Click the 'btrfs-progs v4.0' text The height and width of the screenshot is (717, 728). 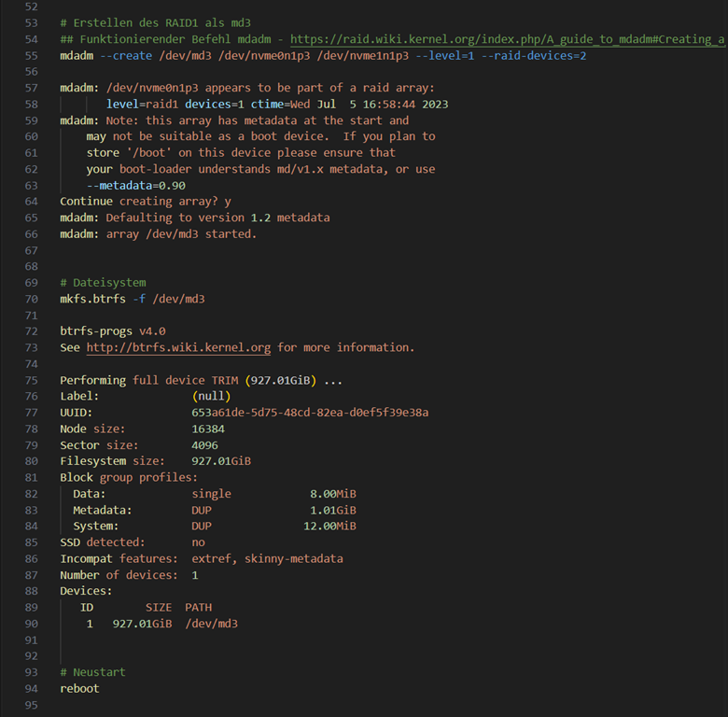click(x=112, y=330)
